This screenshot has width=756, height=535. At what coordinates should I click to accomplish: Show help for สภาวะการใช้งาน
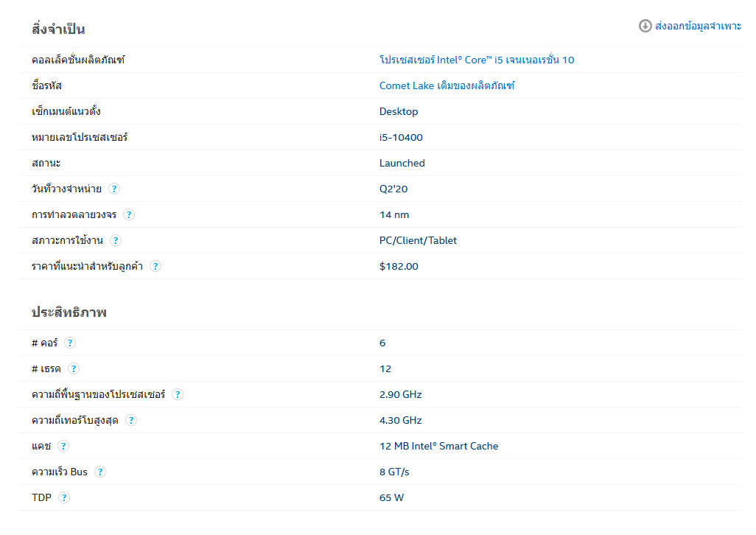click(x=116, y=240)
